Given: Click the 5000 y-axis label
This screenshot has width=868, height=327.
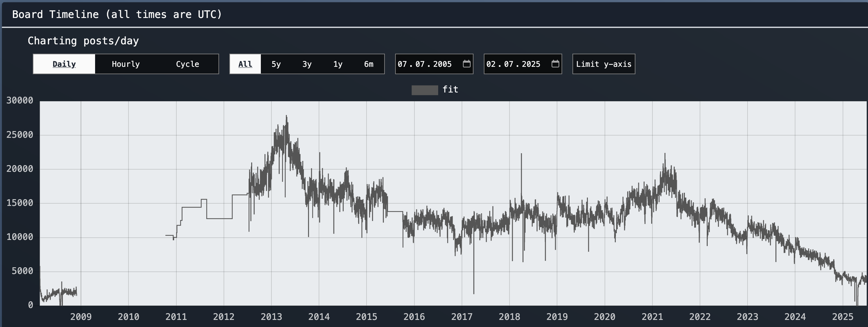Looking at the screenshot, I should pos(22,271).
